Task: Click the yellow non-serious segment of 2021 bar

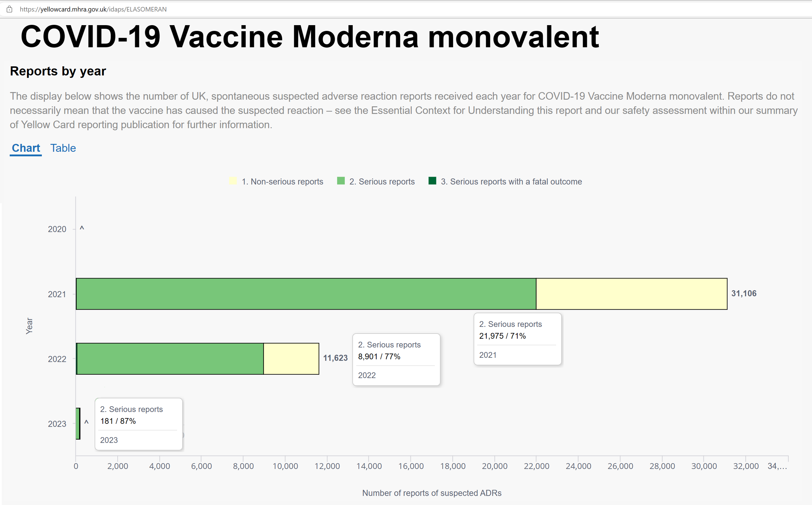Action: (632, 294)
